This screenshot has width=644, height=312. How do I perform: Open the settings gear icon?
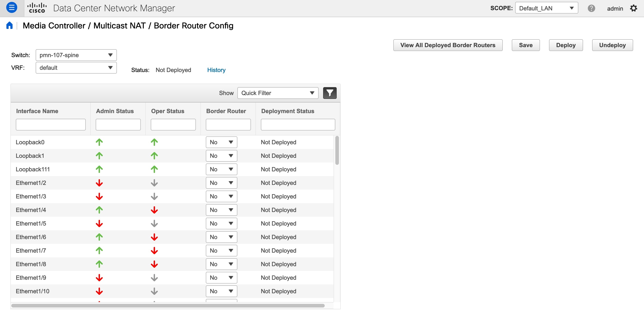633,8
